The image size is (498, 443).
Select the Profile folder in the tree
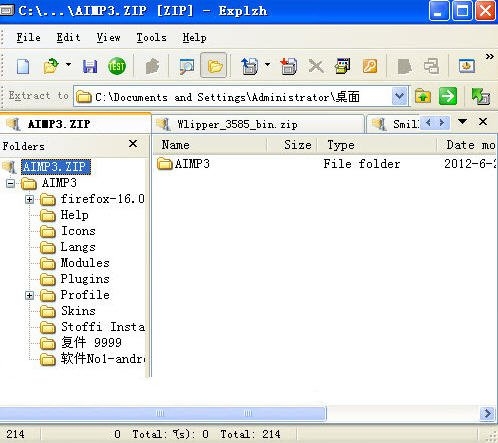[x=85, y=295]
